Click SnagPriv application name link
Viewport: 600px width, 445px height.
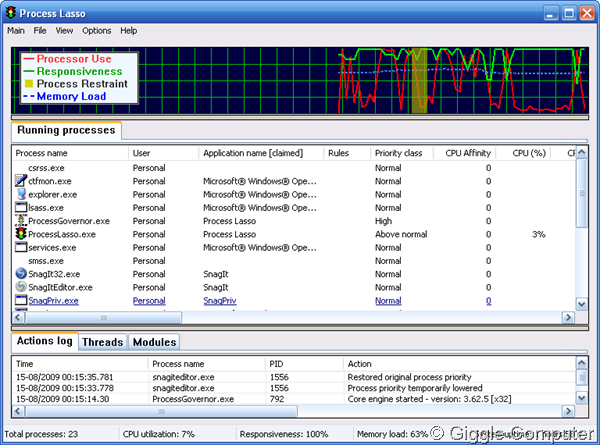point(220,301)
